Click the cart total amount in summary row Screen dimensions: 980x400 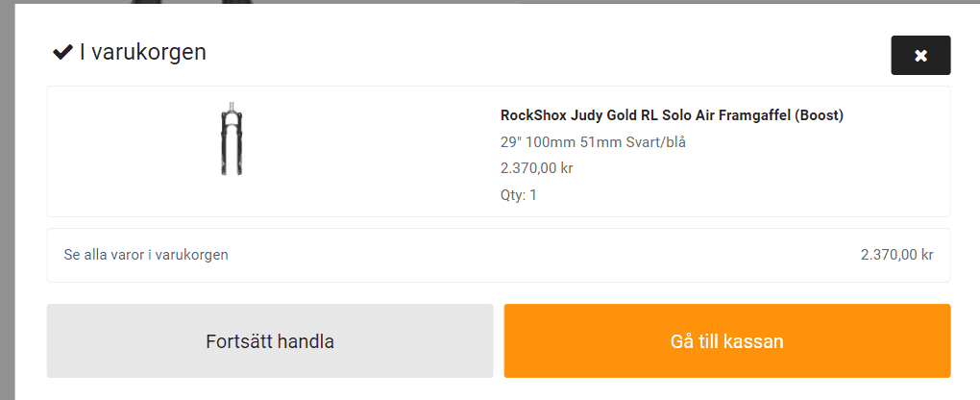(x=896, y=255)
